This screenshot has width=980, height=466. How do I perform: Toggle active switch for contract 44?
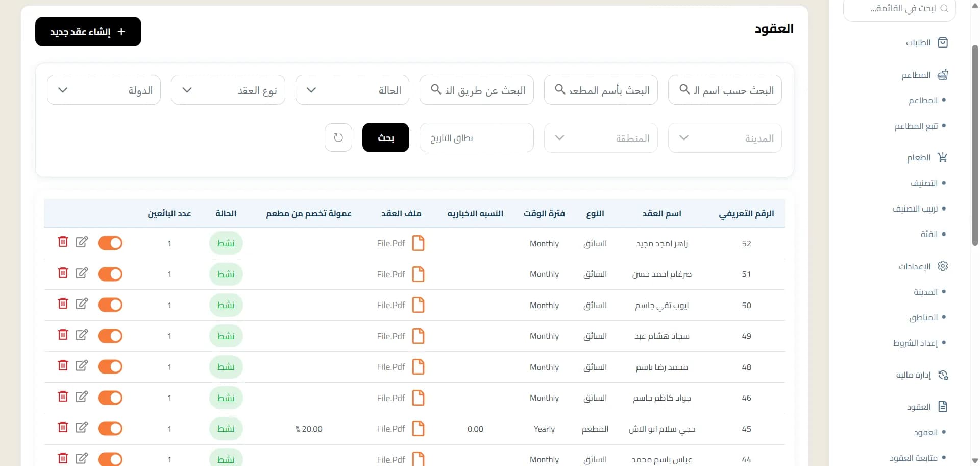click(110, 459)
